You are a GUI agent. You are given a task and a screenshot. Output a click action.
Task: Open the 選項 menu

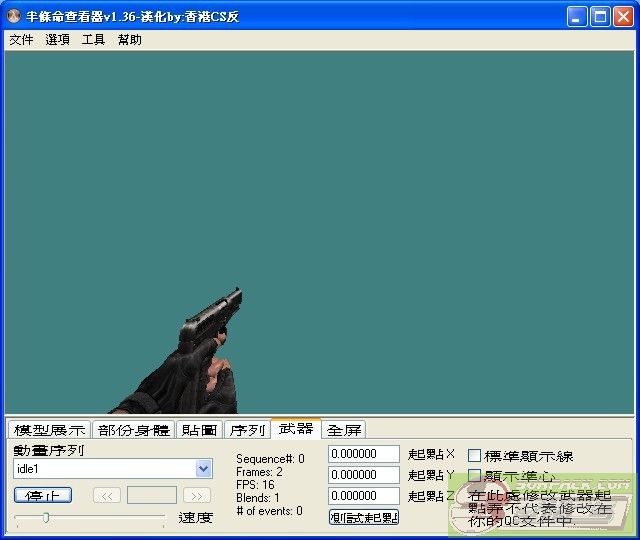[x=57, y=40]
